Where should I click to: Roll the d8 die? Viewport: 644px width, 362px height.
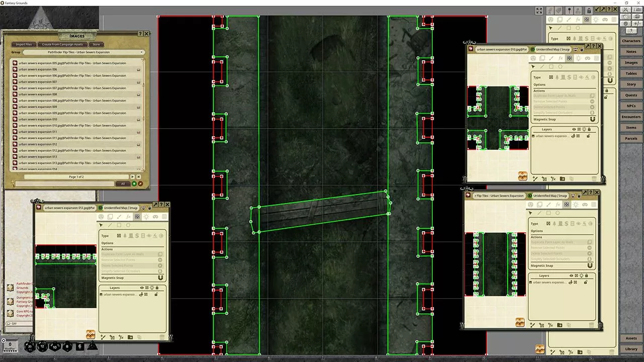(67, 346)
